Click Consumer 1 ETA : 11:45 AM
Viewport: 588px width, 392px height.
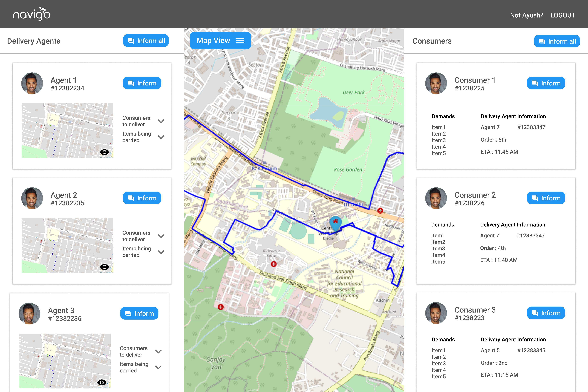coord(499,152)
